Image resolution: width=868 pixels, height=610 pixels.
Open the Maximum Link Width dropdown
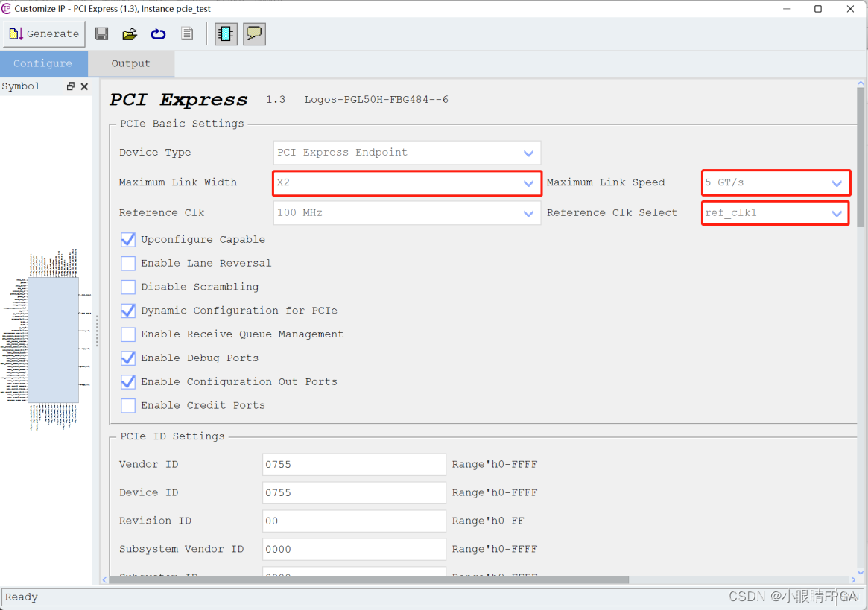click(x=407, y=182)
